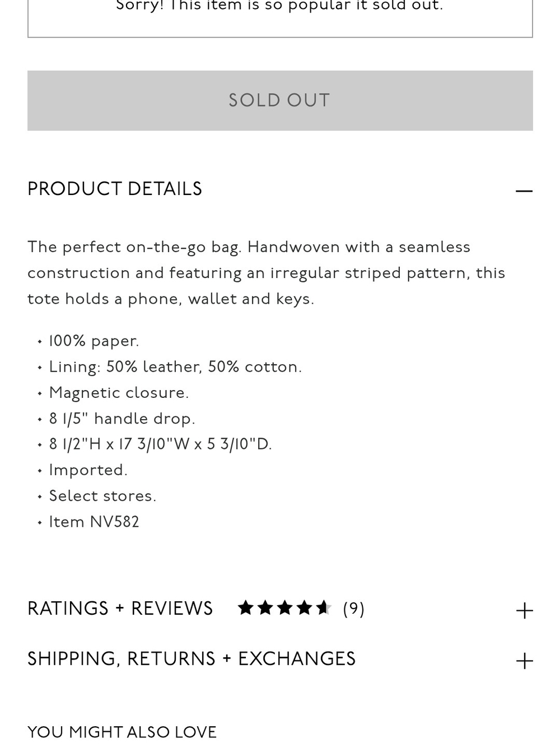Image resolution: width=560 pixels, height=747 pixels.
Task: Open the RATINGS + REVIEWS section heading
Action: (x=120, y=609)
